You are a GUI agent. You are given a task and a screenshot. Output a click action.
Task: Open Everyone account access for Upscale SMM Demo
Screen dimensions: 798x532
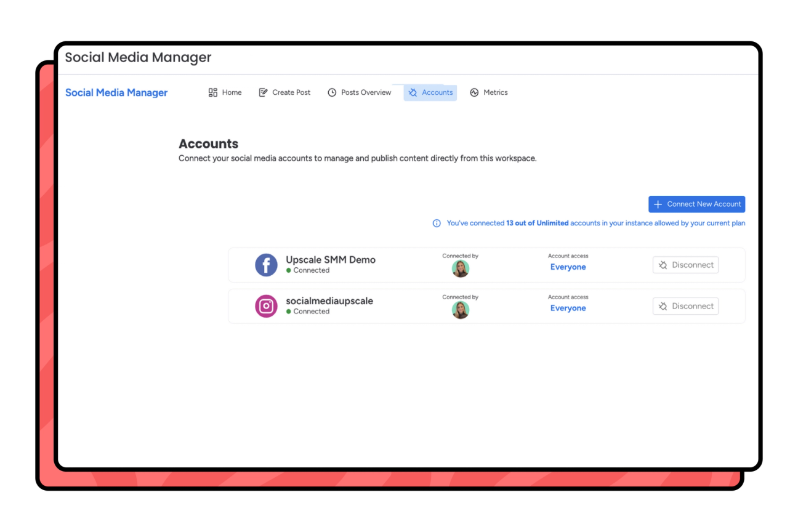568,267
